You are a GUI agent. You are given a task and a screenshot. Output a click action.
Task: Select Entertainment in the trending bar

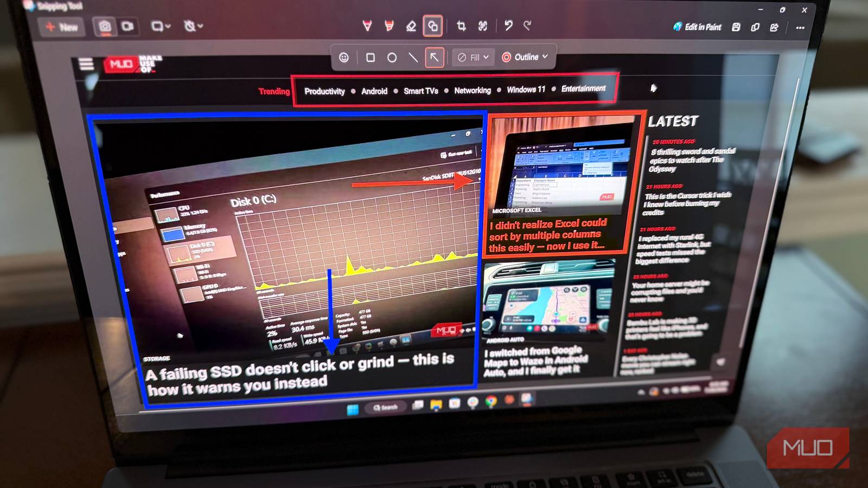(x=583, y=88)
